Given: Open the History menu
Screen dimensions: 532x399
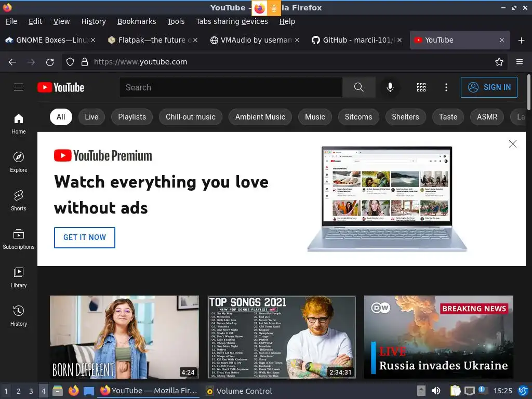Looking at the screenshot, I should (94, 21).
